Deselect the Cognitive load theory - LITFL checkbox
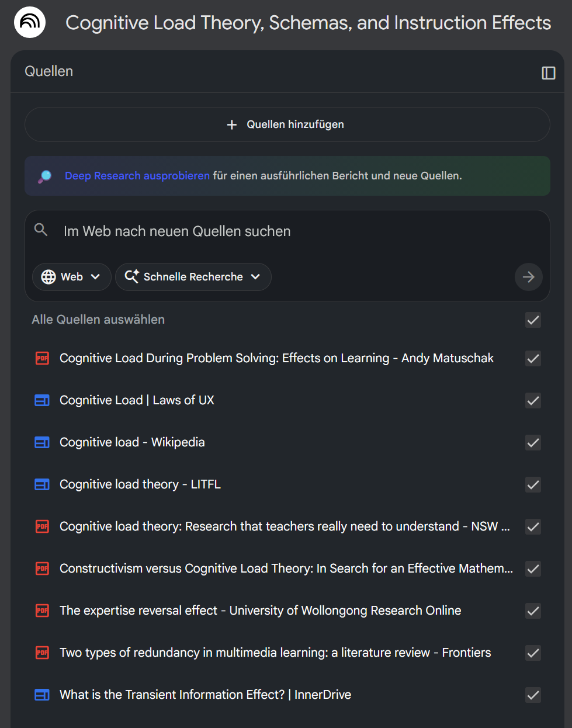Viewport: 572px width, 728px height. point(533,484)
